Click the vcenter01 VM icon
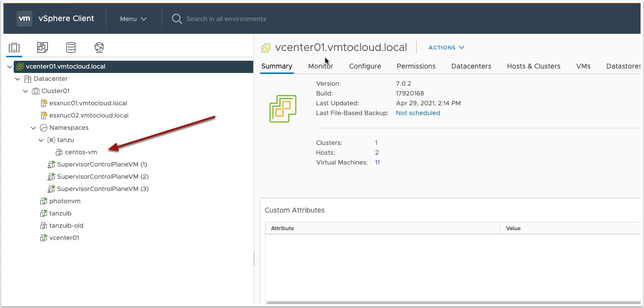The image size is (644, 308). tap(44, 238)
